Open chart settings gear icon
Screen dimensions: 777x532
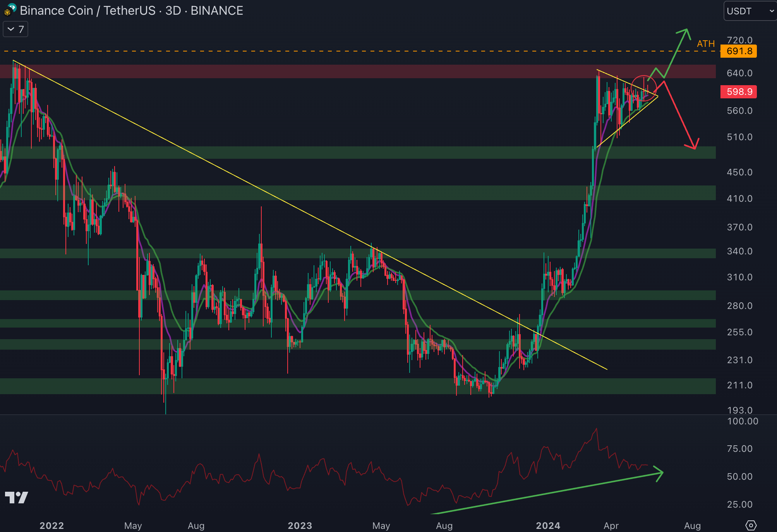pos(751,525)
